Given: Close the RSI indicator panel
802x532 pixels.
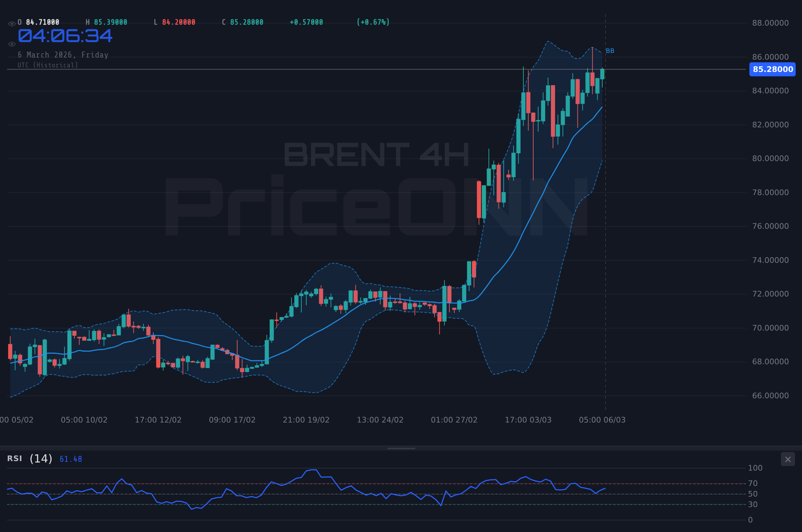Looking at the screenshot, I should click(788, 459).
